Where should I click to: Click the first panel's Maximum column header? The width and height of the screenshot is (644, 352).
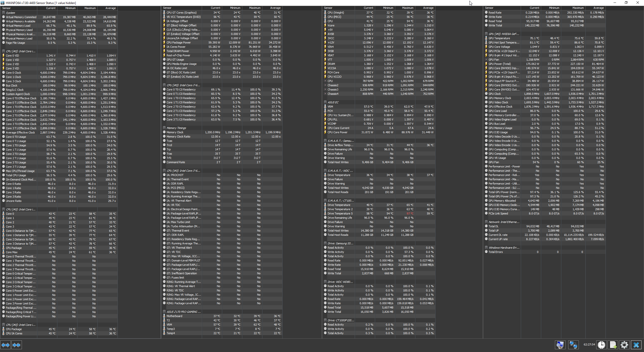[x=90, y=8]
